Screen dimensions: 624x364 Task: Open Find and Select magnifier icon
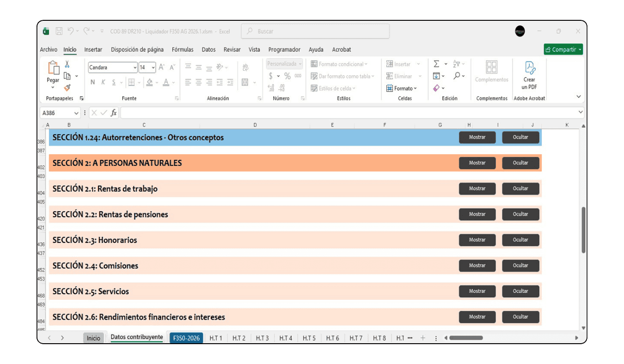[x=457, y=76]
